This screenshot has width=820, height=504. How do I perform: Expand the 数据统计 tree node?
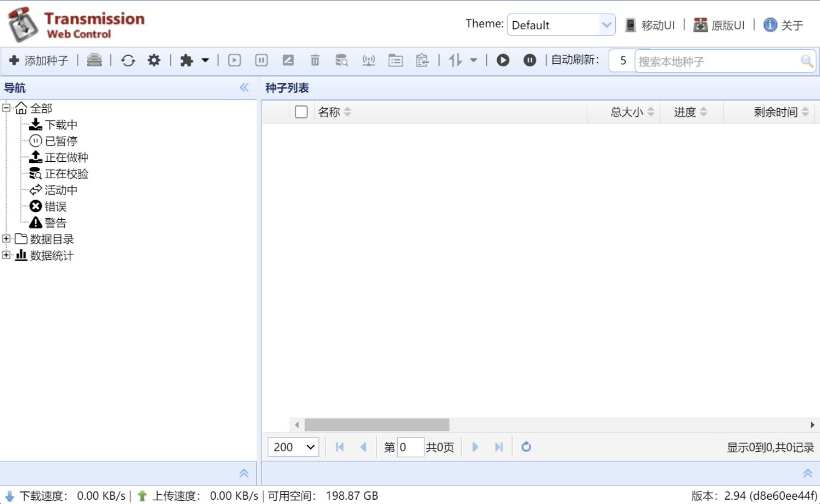tap(6, 255)
